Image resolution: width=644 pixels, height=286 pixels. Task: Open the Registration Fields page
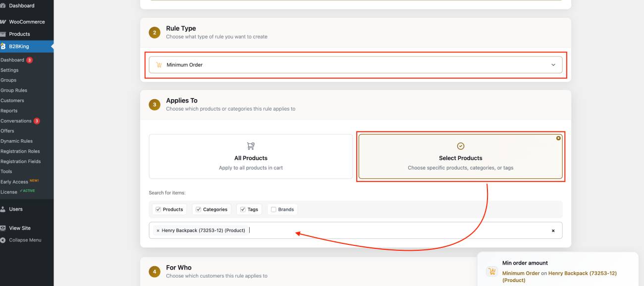coord(20,162)
